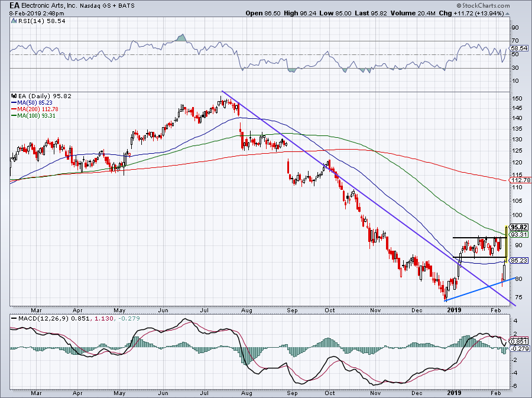
Task: Click the Dec label below the MACD panel
Action: 417,393
